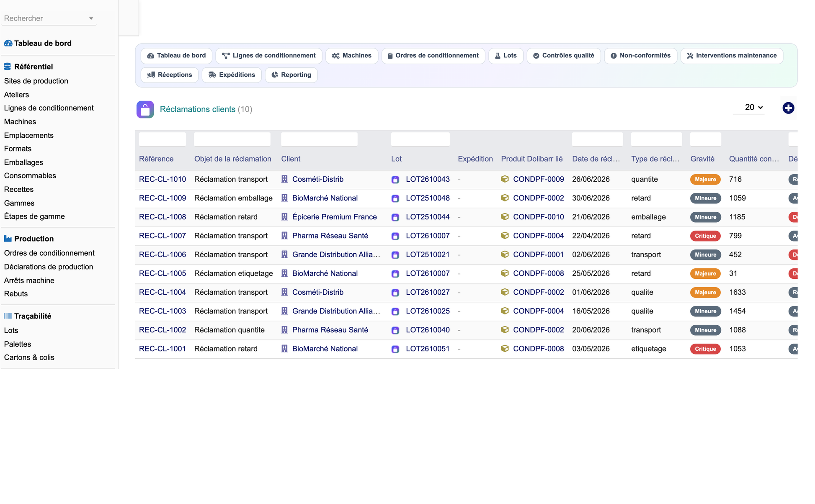Click the Réclamations clients bag icon

coord(145,110)
